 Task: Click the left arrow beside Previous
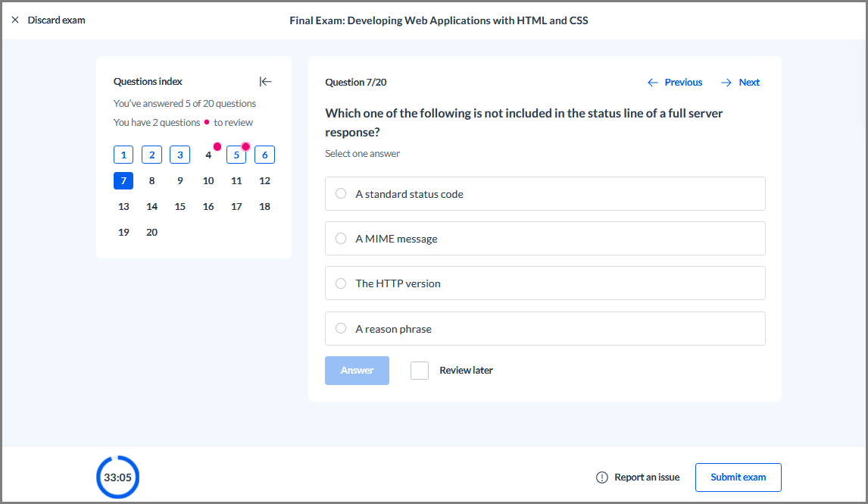click(x=653, y=83)
